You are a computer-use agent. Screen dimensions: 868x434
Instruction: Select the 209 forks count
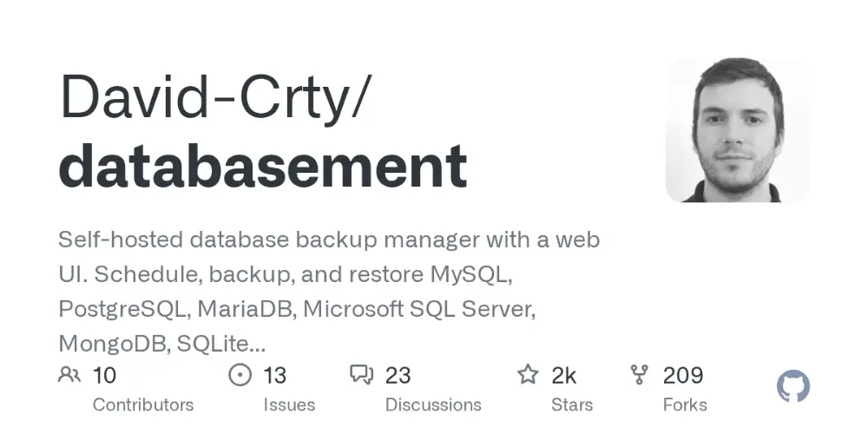683,375
